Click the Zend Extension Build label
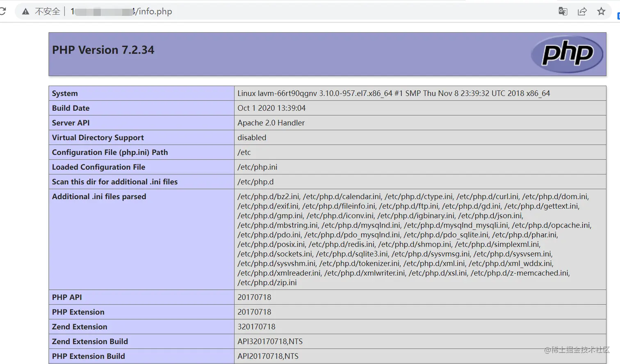This screenshot has width=620, height=364. (x=90, y=342)
